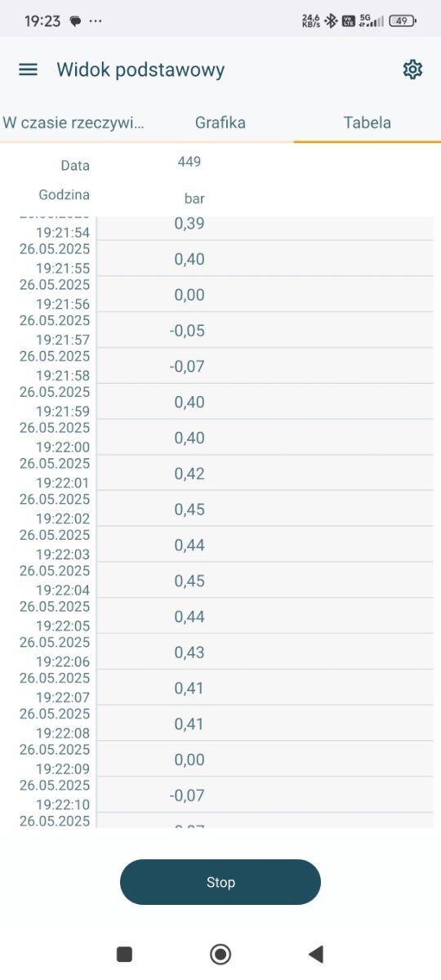This screenshot has height=980, width=441.
Task: Open the hamburger navigation menu
Action: click(28, 69)
